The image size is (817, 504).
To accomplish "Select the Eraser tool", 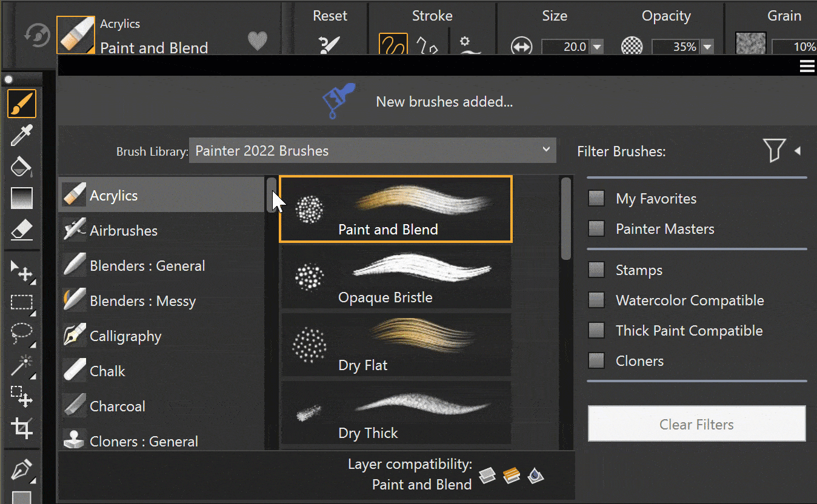I will point(22,229).
